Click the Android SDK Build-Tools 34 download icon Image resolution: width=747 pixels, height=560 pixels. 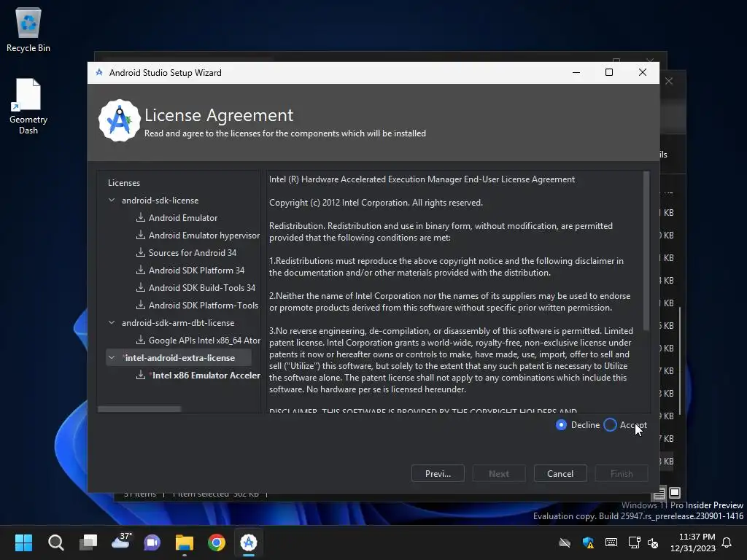click(x=141, y=287)
